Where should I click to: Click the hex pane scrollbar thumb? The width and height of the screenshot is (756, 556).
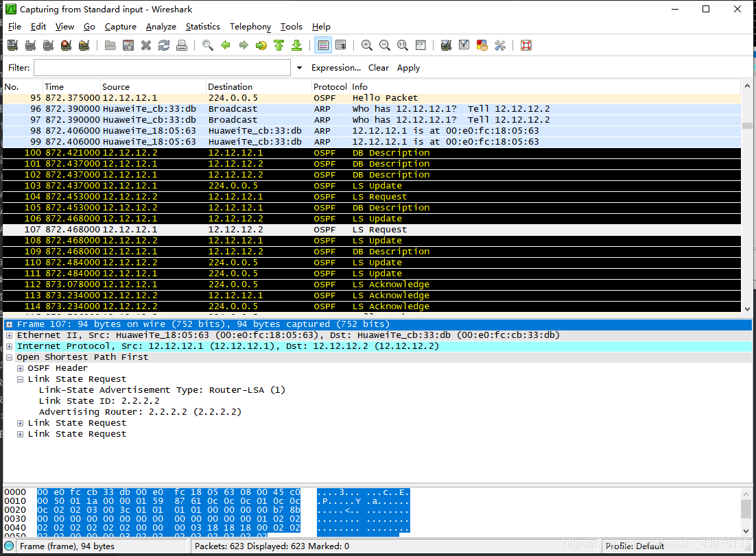(746, 509)
